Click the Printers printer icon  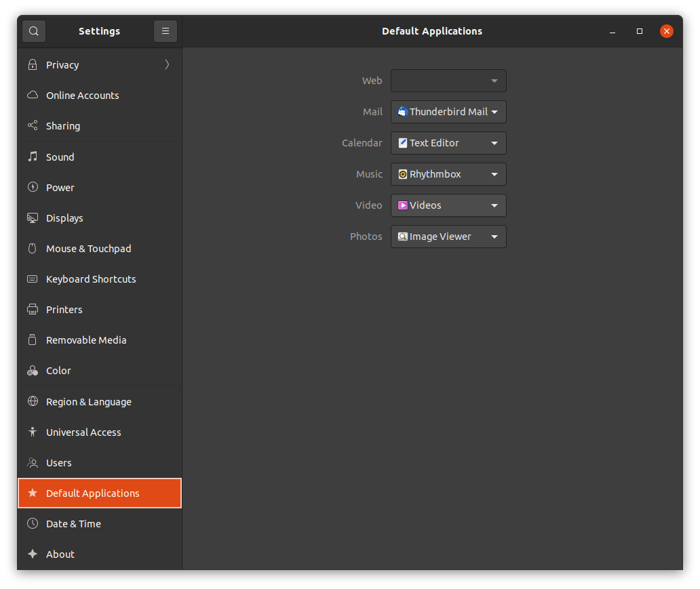pos(33,309)
